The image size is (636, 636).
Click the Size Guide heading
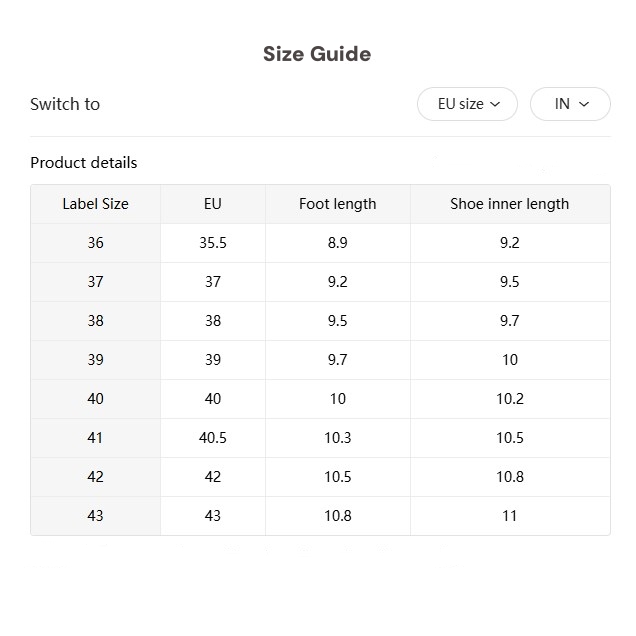[317, 54]
